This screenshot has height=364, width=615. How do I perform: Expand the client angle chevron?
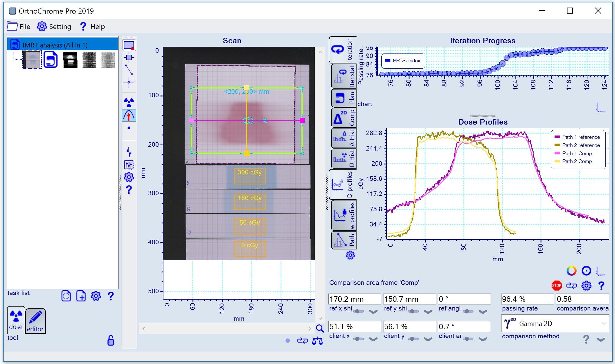point(483,339)
